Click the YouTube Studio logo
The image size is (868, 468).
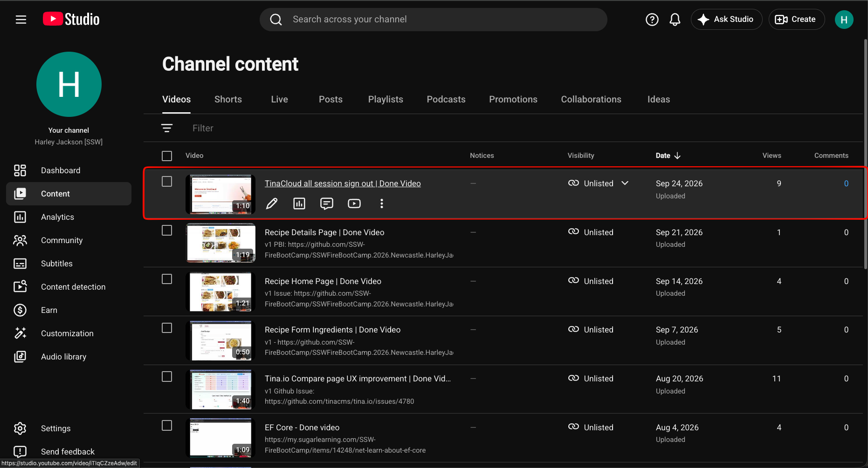pos(71,19)
